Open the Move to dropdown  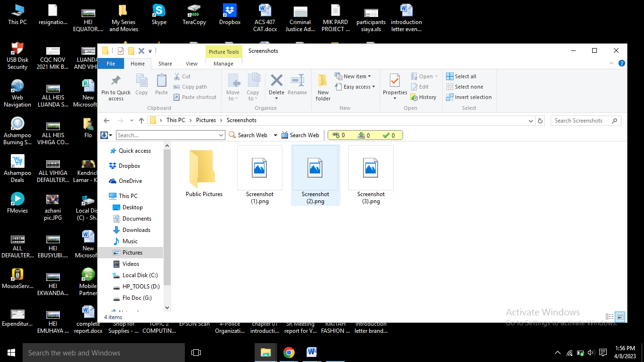pos(233,87)
